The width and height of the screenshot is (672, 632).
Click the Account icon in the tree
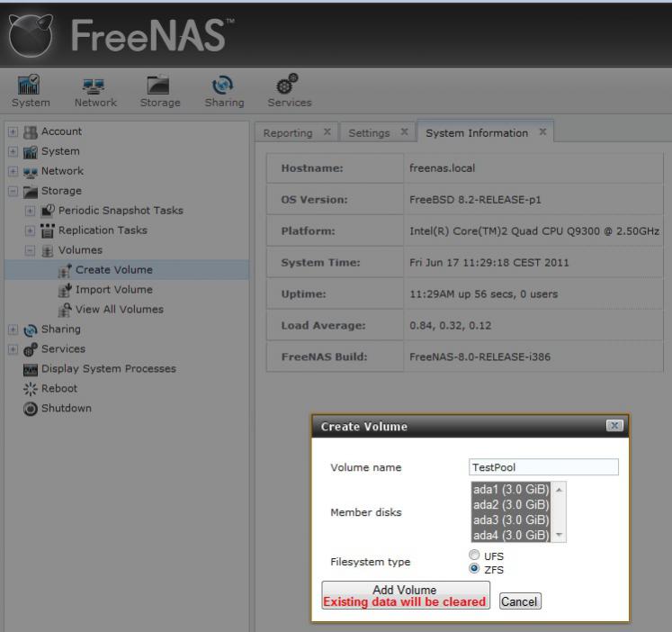click(x=30, y=132)
